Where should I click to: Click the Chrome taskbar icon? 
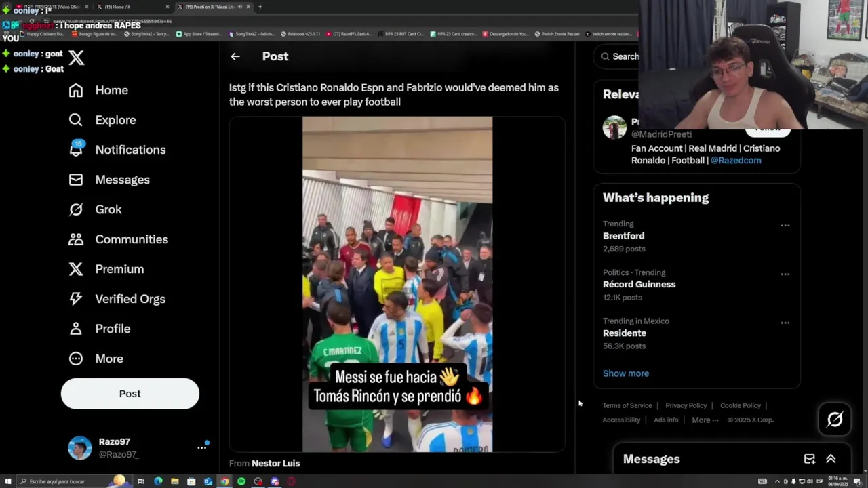[x=224, y=481]
